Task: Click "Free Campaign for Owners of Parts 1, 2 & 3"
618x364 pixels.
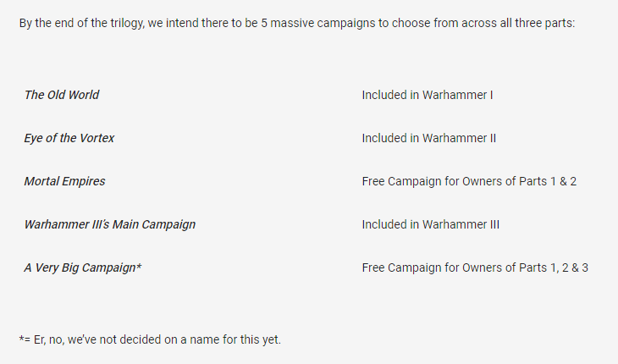Action: click(x=475, y=267)
